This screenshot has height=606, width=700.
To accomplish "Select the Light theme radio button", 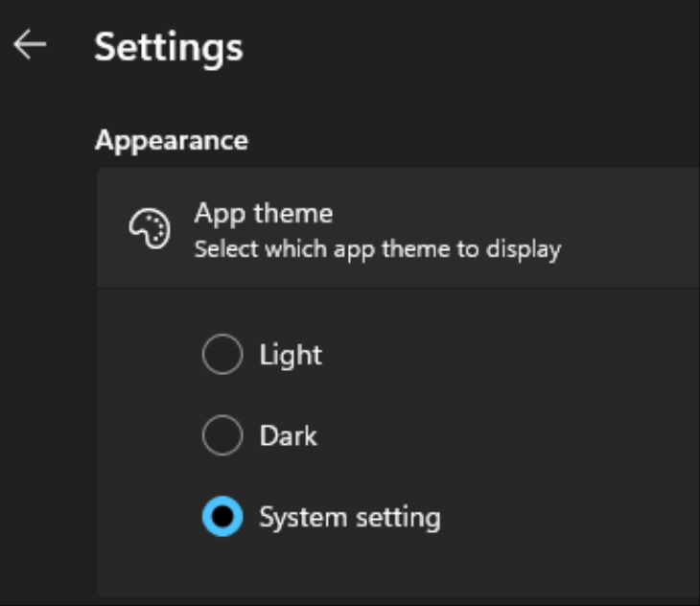I will coord(222,356).
